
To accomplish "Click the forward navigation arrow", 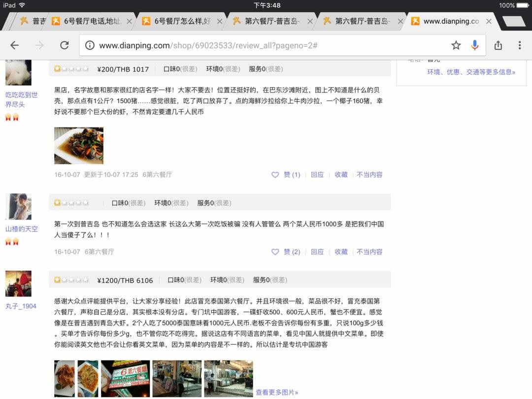I will click(40, 45).
